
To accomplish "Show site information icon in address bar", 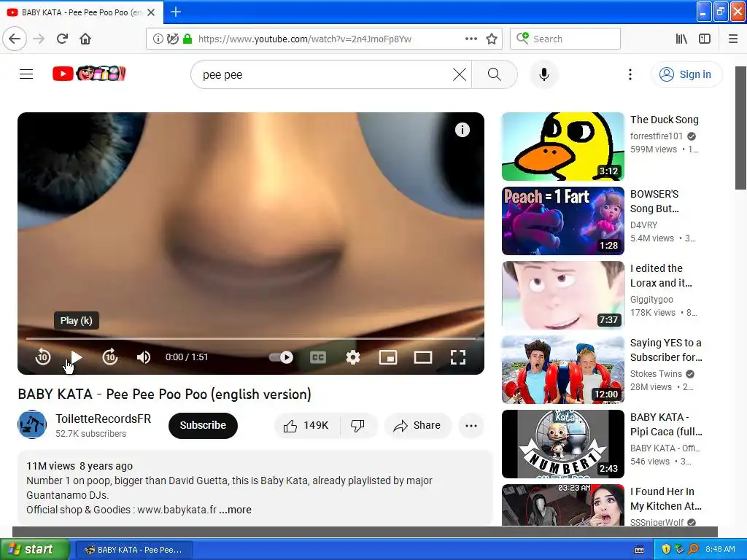I will click(x=158, y=39).
